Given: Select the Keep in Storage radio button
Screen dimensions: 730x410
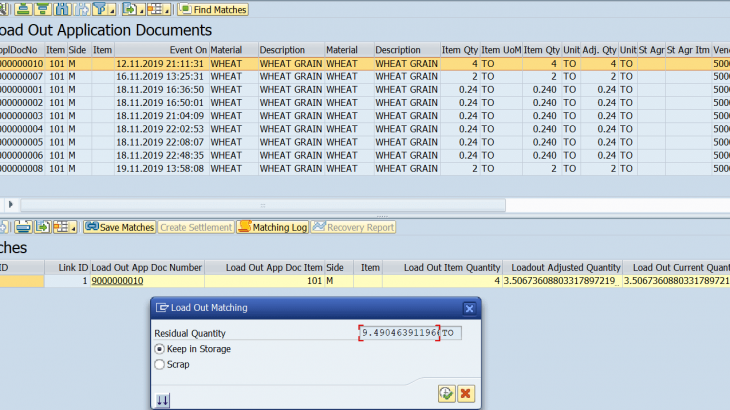Looking at the screenshot, I should [x=160, y=349].
